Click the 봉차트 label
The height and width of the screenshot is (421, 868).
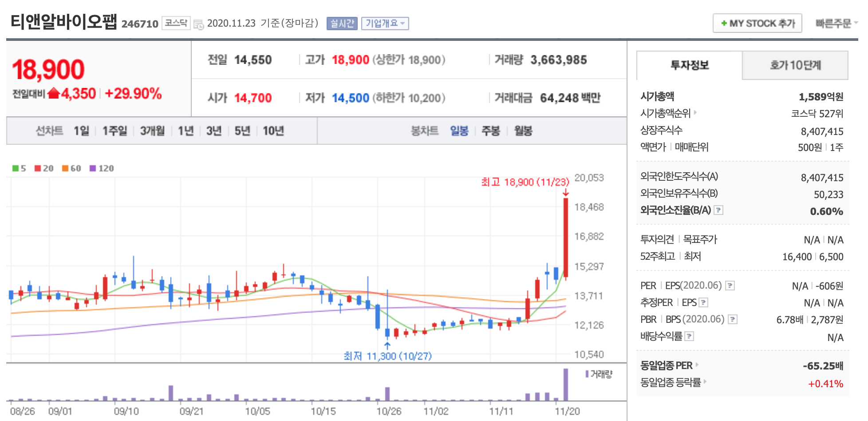click(425, 131)
